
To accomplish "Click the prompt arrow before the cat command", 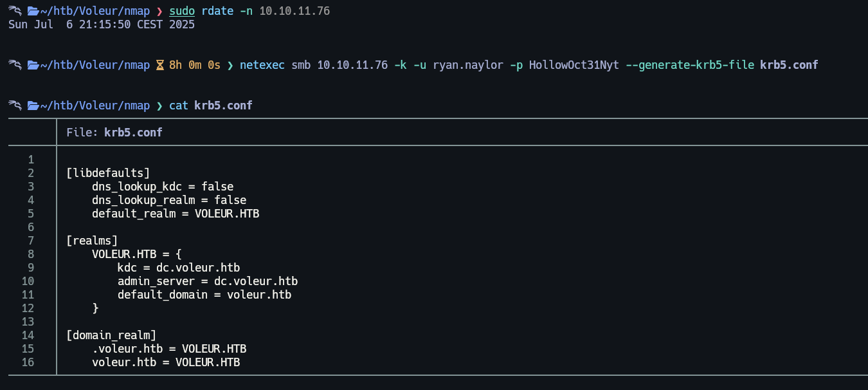I will pos(159,105).
